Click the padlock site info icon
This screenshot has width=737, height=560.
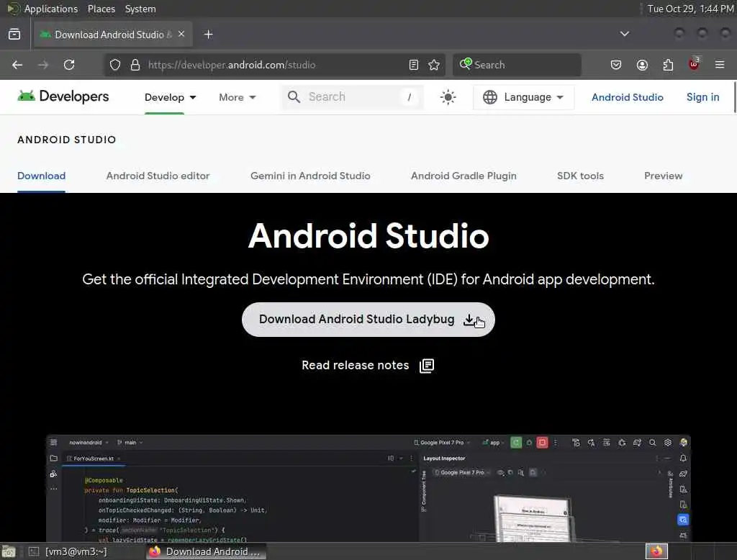coord(135,65)
